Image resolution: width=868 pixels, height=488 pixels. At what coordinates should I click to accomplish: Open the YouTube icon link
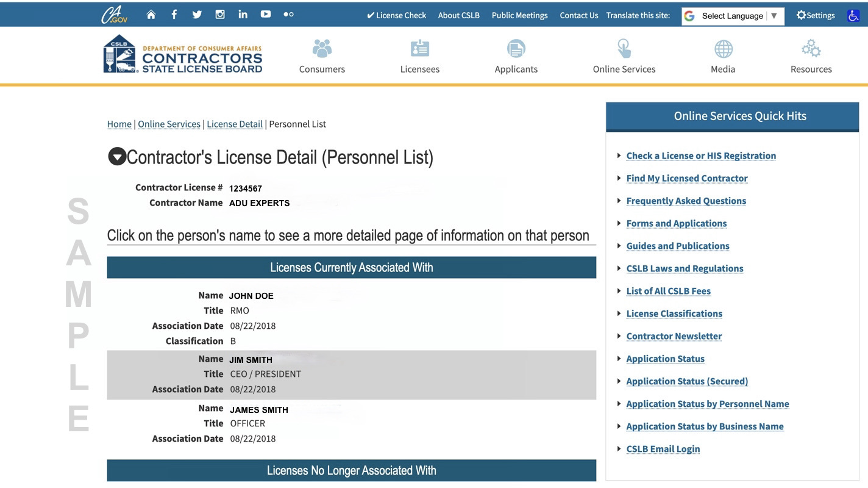click(x=266, y=14)
